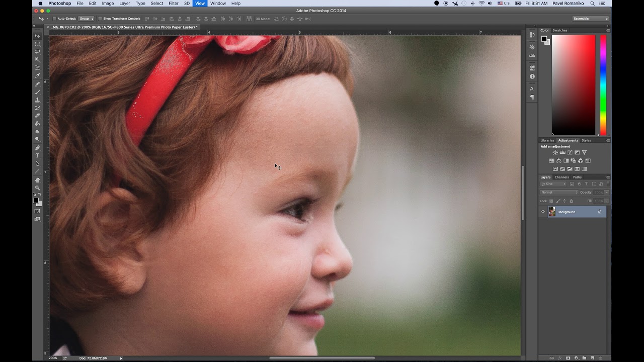Select the Crop tool

[37, 68]
